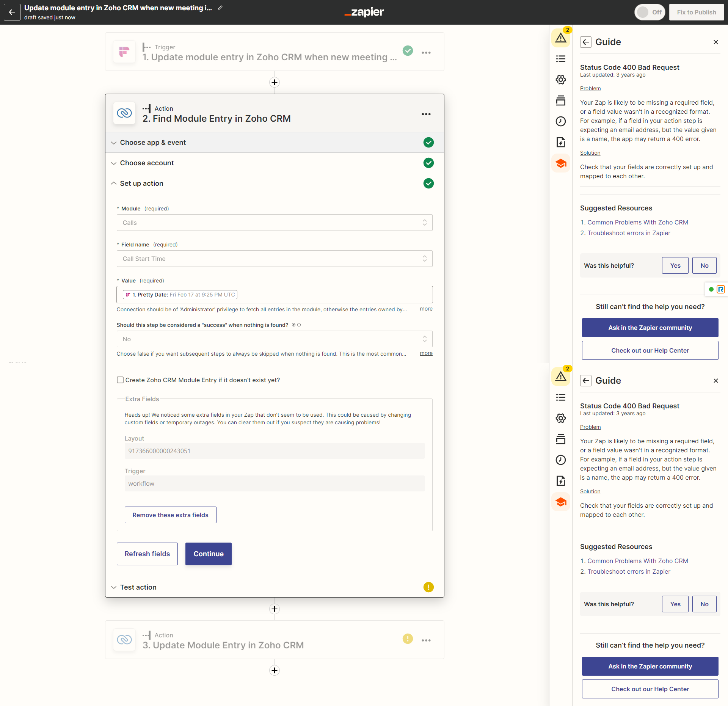
Task: Go back in lower Guide panel
Action: pyautogui.click(x=586, y=381)
